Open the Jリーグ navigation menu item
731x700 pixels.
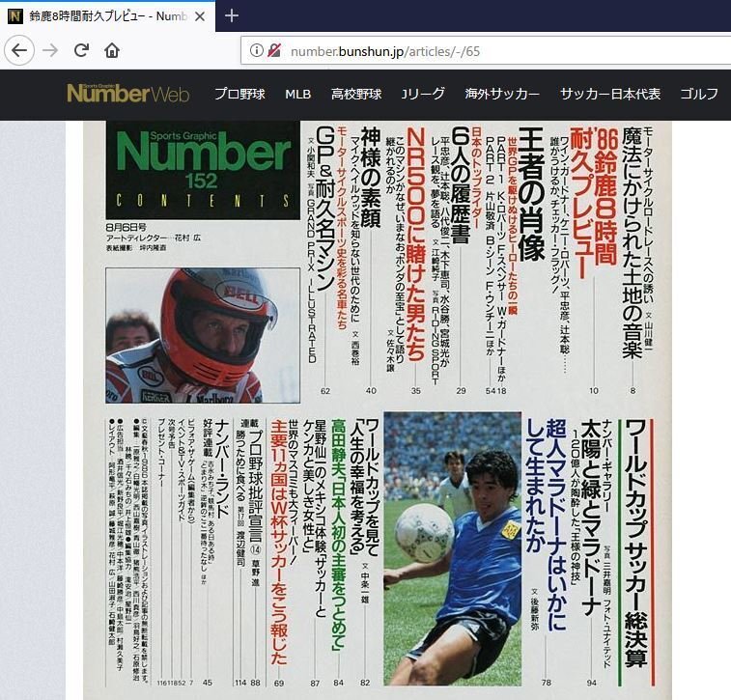click(x=423, y=94)
